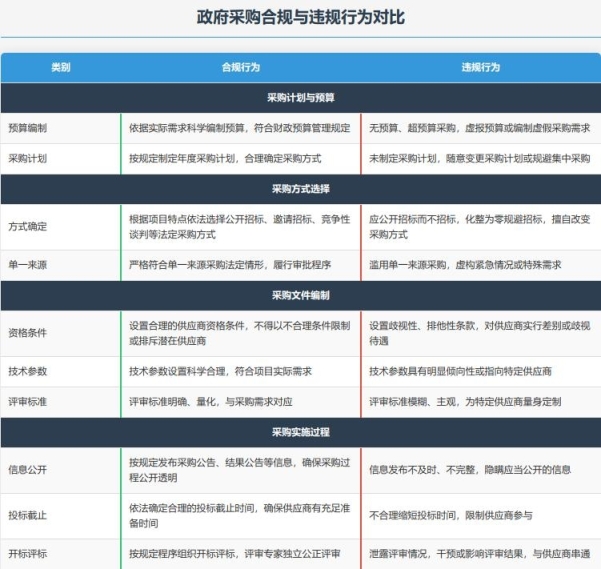Select the 预算编制 category cell
Viewport: 601px width, 569px height.
pyautogui.click(x=27, y=128)
